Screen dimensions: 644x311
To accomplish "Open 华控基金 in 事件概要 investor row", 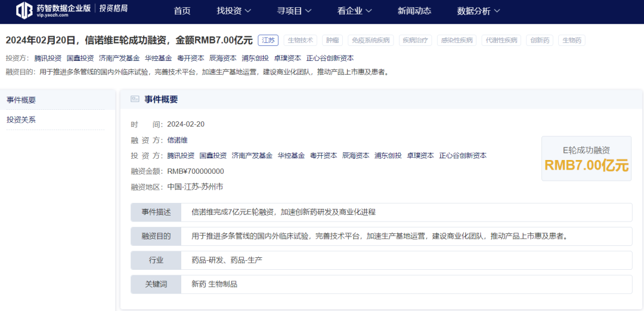I will tap(291, 155).
